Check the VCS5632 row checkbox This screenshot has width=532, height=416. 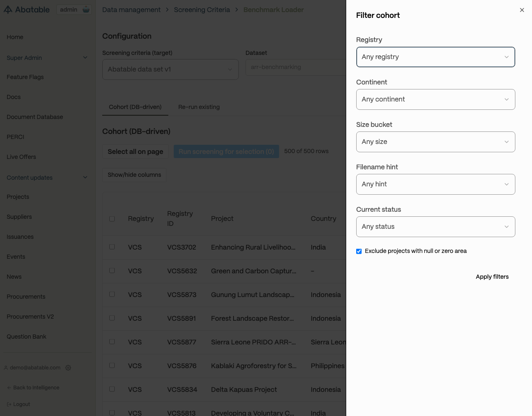112,270
